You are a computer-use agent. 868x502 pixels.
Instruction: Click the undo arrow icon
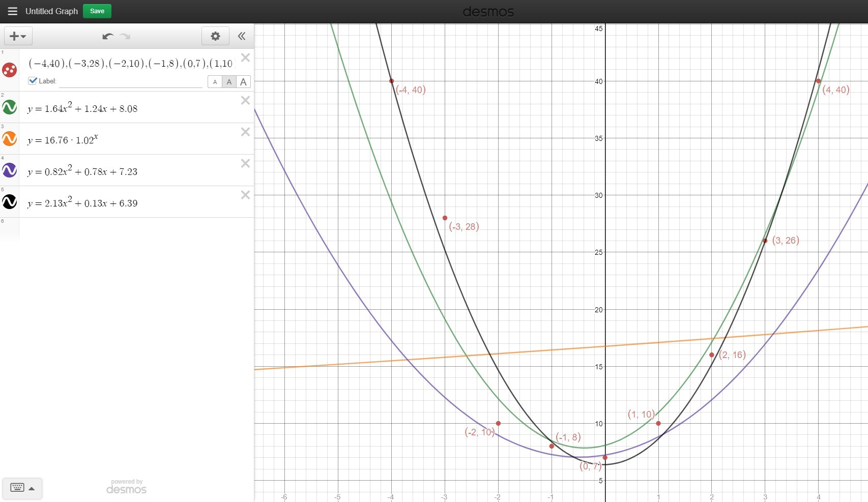(107, 36)
